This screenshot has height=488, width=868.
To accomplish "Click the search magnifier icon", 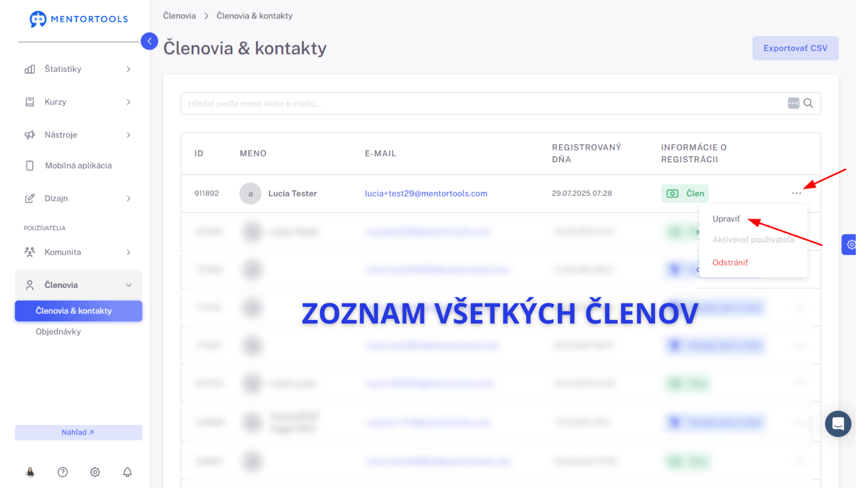I will tap(808, 103).
